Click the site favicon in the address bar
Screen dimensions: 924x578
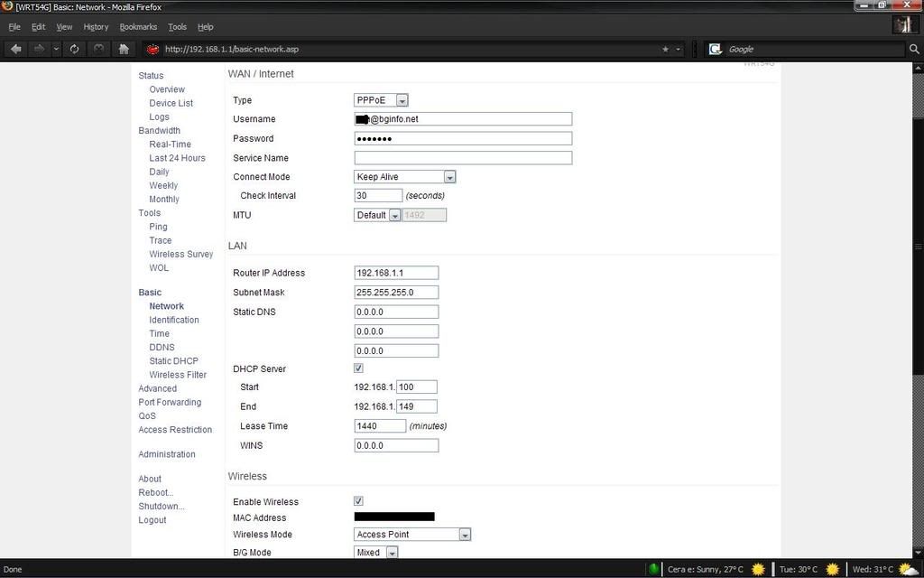click(x=152, y=49)
